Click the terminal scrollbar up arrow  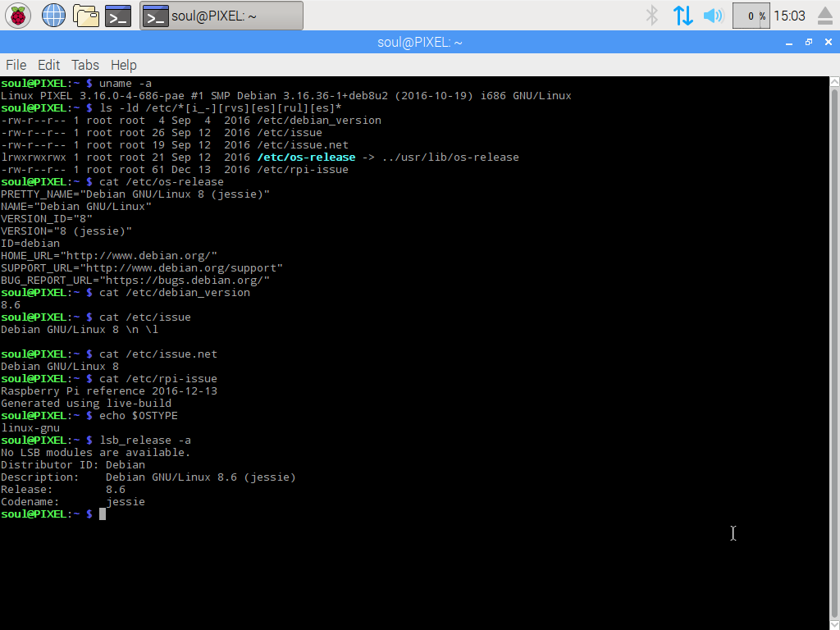pyautogui.click(x=834, y=81)
